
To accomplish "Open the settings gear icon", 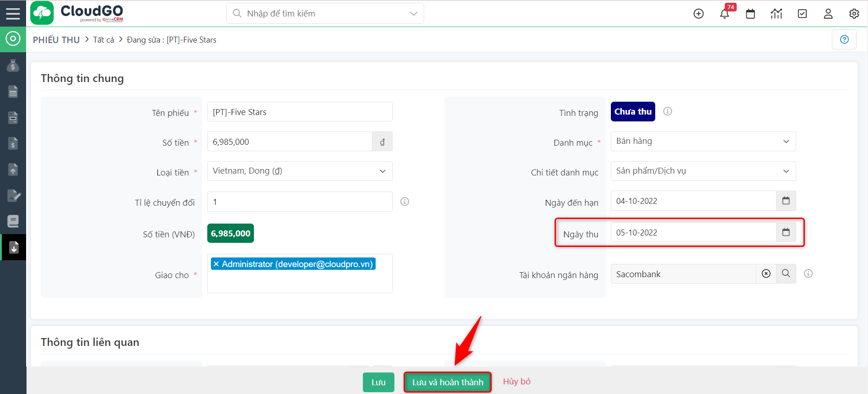I will click(x=854, y=14).
